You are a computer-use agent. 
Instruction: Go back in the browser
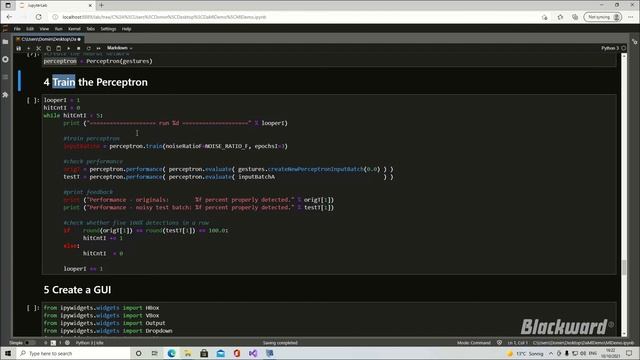(x=9, y=17)
